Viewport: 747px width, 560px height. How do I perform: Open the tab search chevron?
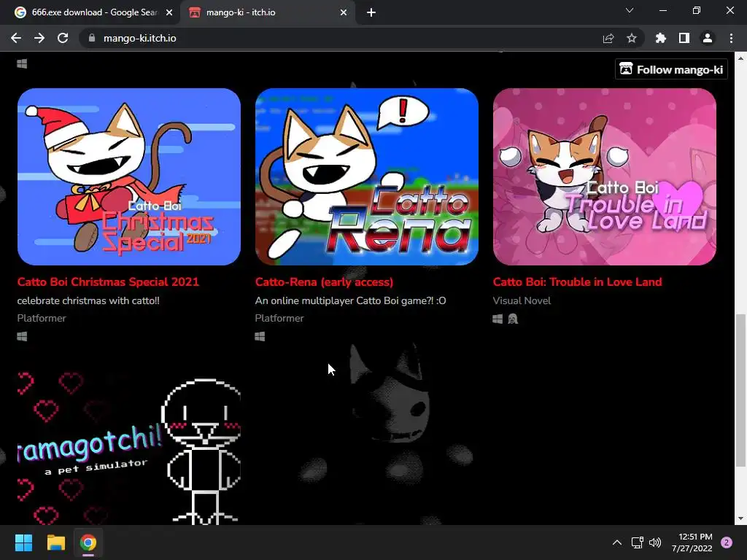pos(630,10)
